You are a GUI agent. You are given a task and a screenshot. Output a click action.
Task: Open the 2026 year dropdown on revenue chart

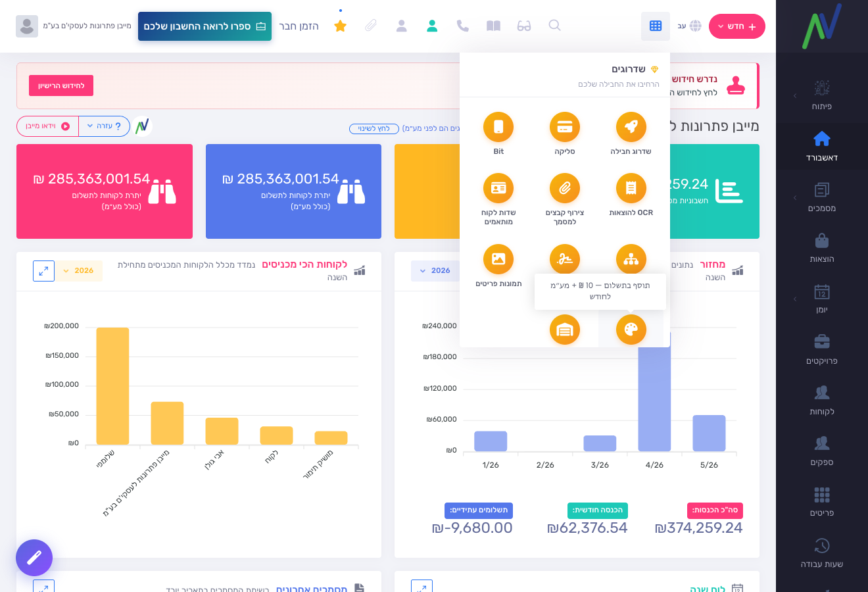[435, 271]
